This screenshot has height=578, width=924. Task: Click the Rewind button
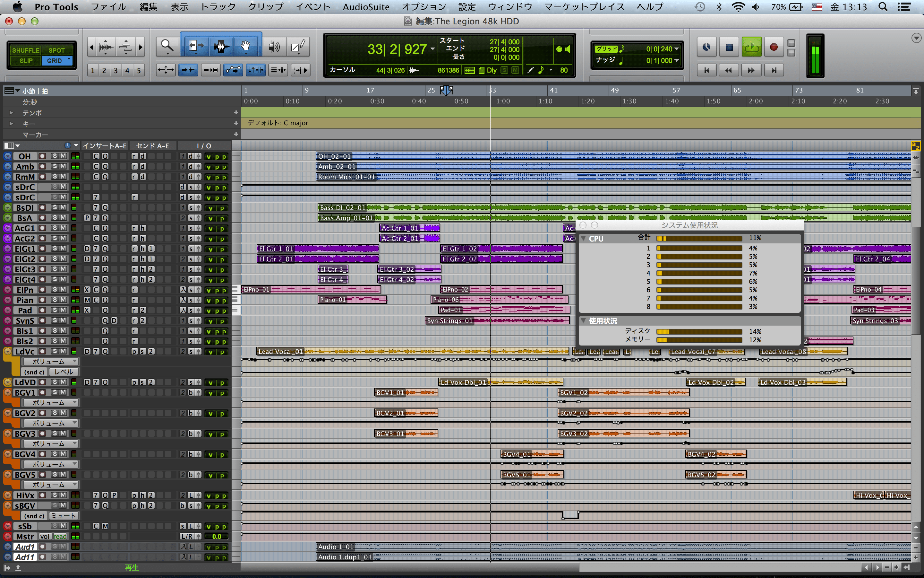[x=729, y=70]
